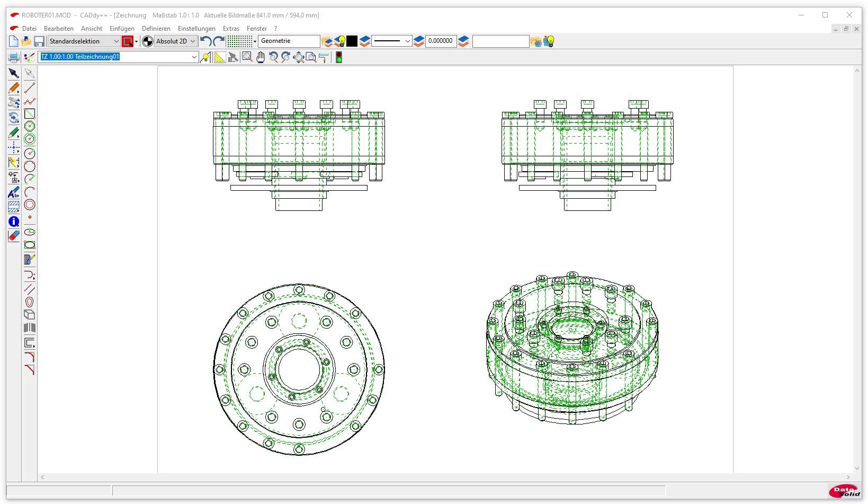Click the empty field beside layer stack

pyautogui.click(x=500, y=41)
